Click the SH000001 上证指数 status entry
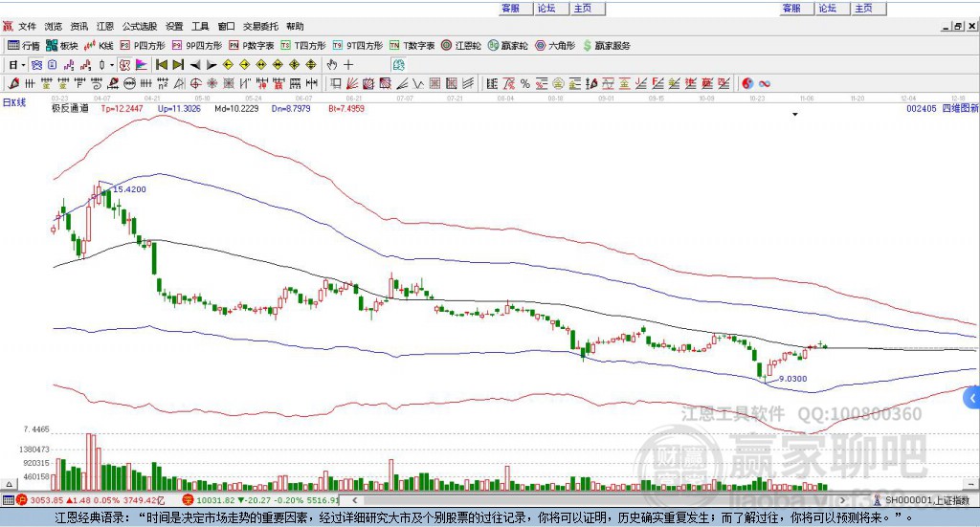This screenshot has height=527, width=980. click(x=922, y=500)
